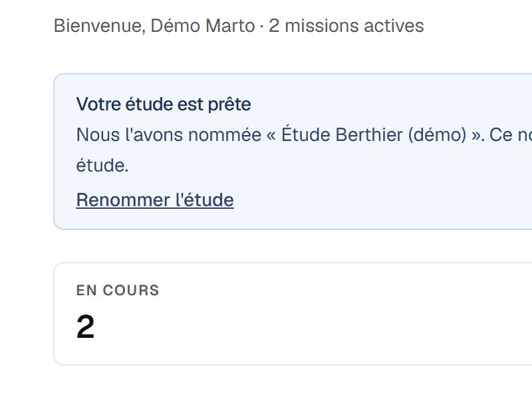Open the "Renommer l'étude" link
Viewport: 532px width, 399px height.
coord(155,200)
